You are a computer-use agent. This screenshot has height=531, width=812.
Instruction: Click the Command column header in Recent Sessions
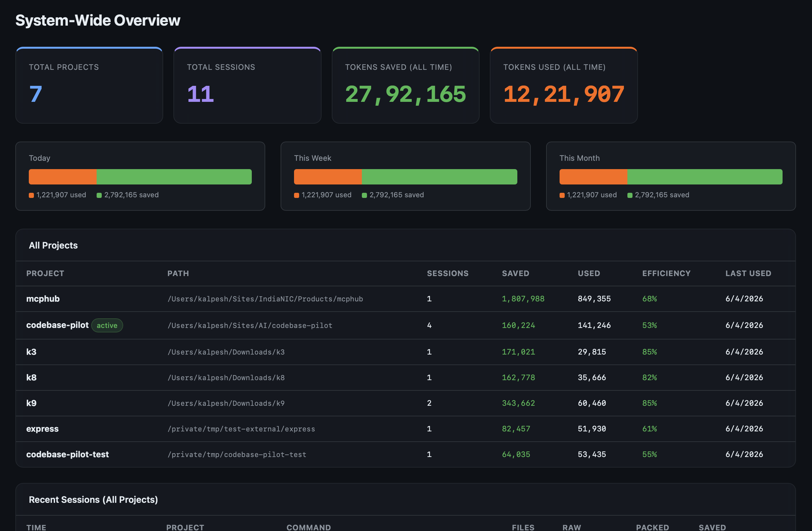click(x=308, y=527)
